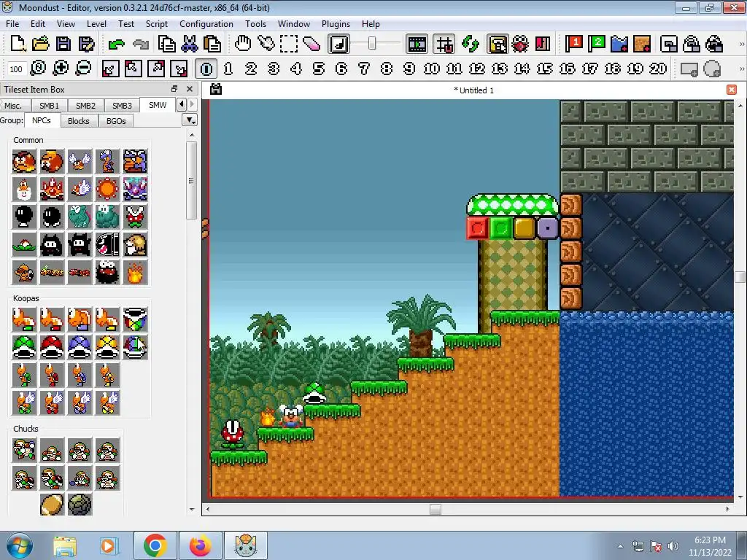Switch to section 1

(x=228, y=69)
